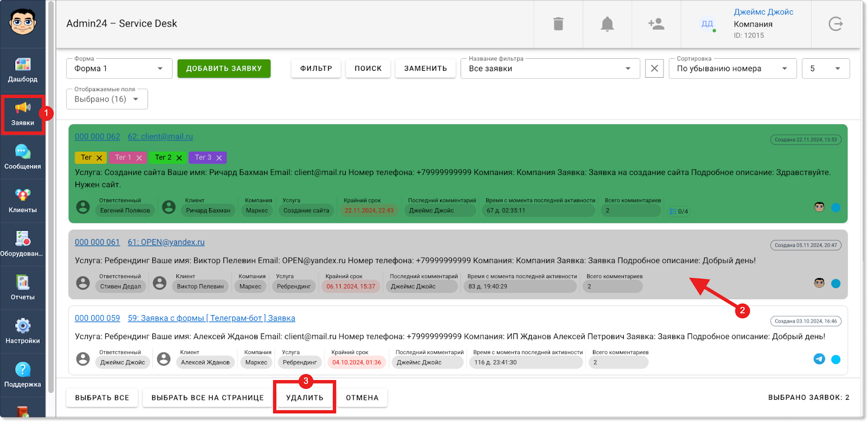This screenshot has height=422, width=868.
Task: Click the ЗАМЕНИТЬ button
Action: coord(426,68)
